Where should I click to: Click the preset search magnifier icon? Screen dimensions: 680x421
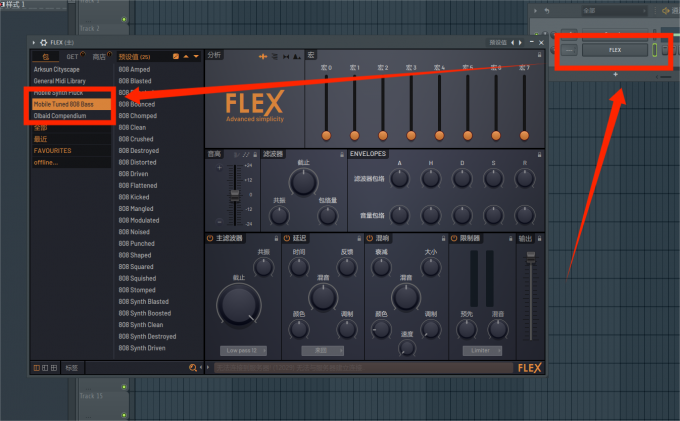coord(193,368)
